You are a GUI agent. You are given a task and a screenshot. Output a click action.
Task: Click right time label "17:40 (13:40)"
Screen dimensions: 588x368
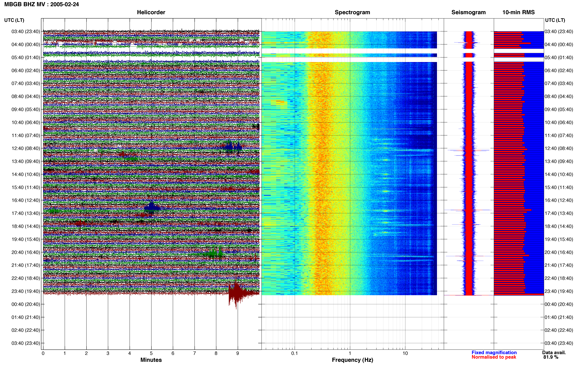pyautogui.click(x=559, y=213)
